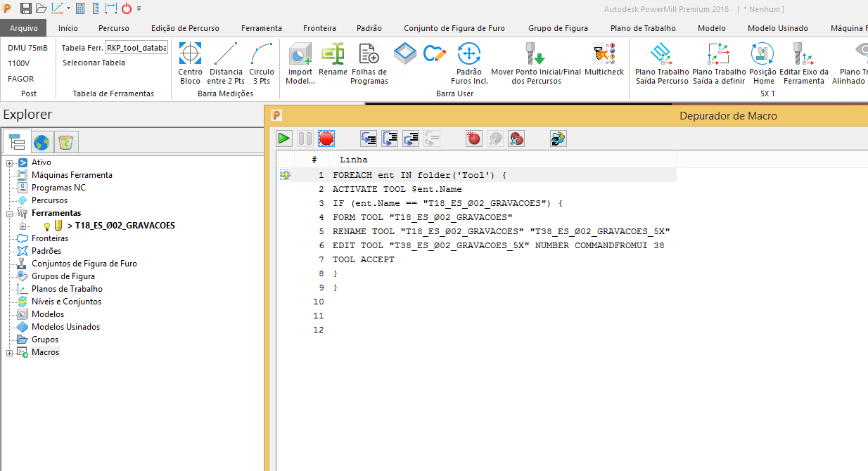Open Folhas de Programas
868x471 pixels.
point(369,62)
